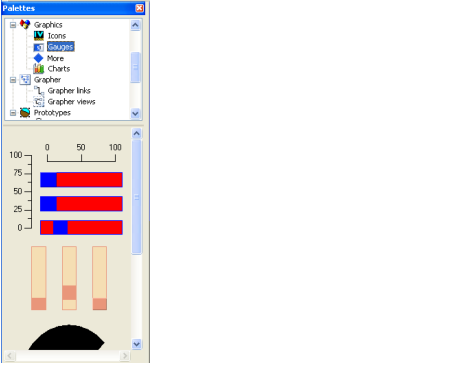Click the Grapher views icon
The width and height of the screenshot is (473, 365).
pos(39,101)
